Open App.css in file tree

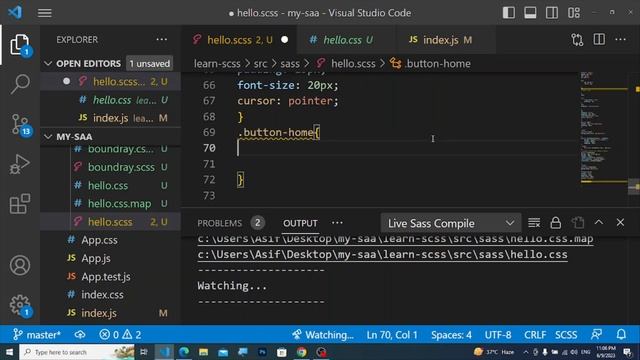point(111,240)
